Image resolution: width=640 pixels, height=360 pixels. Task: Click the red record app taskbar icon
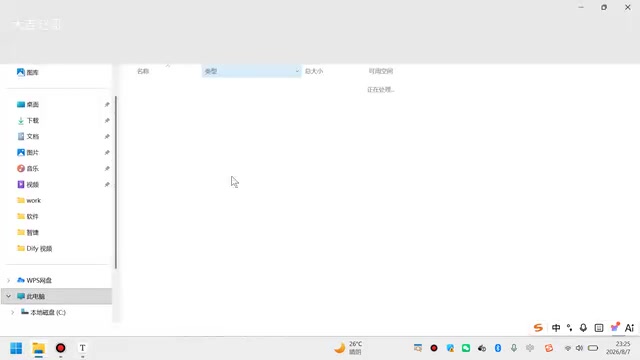click(x=60, y=348)
